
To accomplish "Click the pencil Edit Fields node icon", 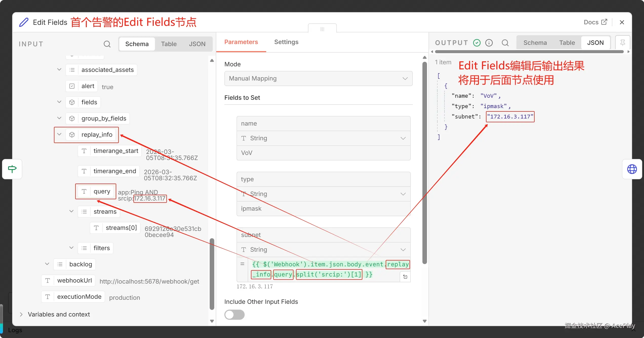I will click(24, 22).
